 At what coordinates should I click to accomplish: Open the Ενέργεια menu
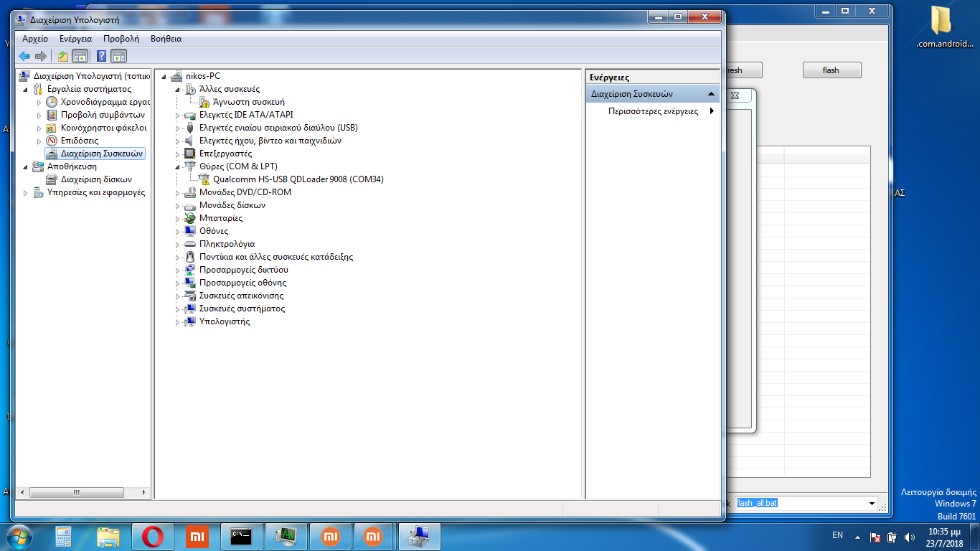tap(75, 39)
